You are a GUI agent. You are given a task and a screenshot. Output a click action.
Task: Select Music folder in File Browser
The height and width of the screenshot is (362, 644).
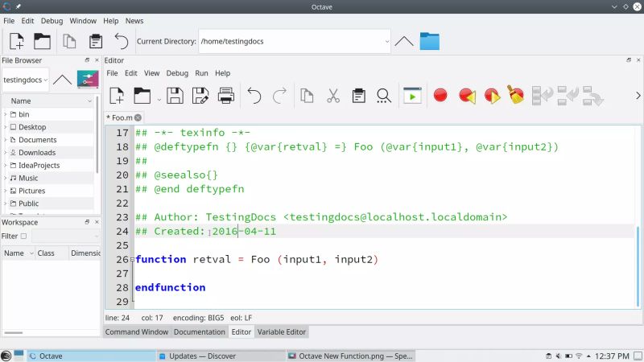point(28,178)
